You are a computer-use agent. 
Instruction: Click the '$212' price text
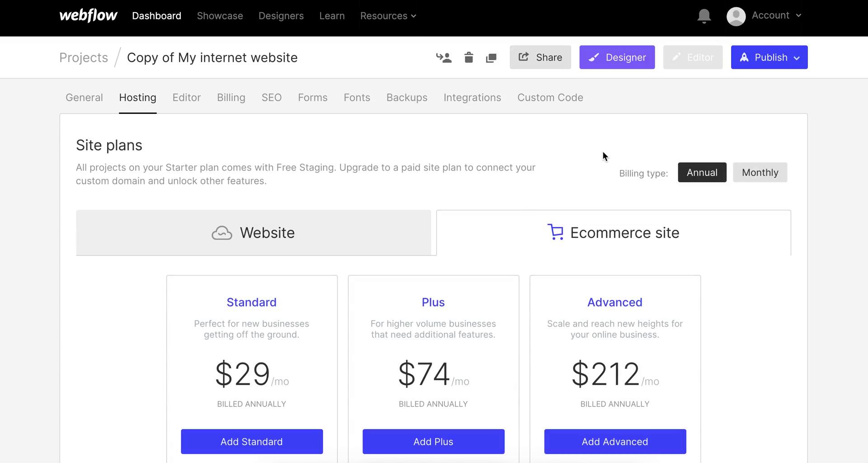(606, 374)
